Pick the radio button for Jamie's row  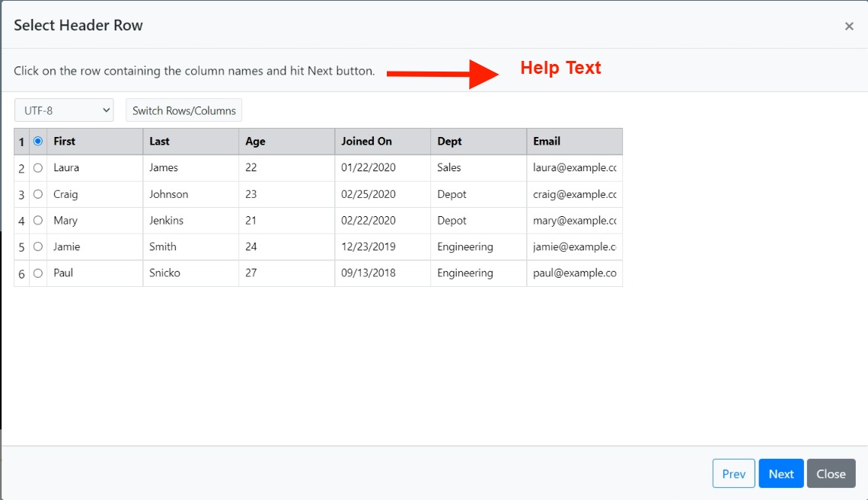38,247
